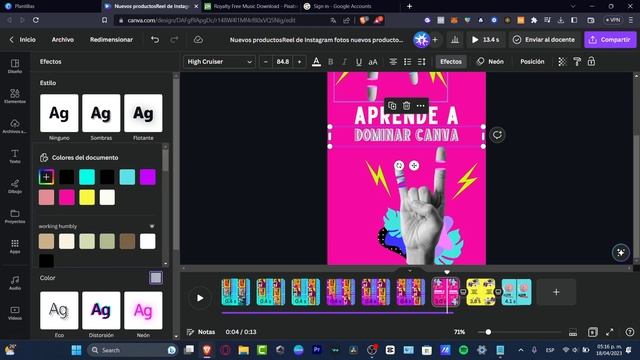The height and width of the screenshot is (360, 640).
Task: Select the Ninguno text style
Action: pyautogui.click(x=59, y=113)
